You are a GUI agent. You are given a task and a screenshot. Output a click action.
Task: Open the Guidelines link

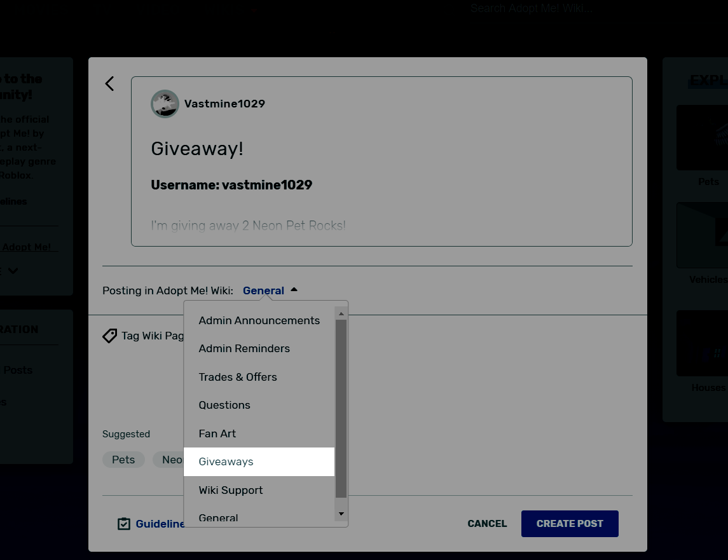pyautogui.click(x=160, y=524)
